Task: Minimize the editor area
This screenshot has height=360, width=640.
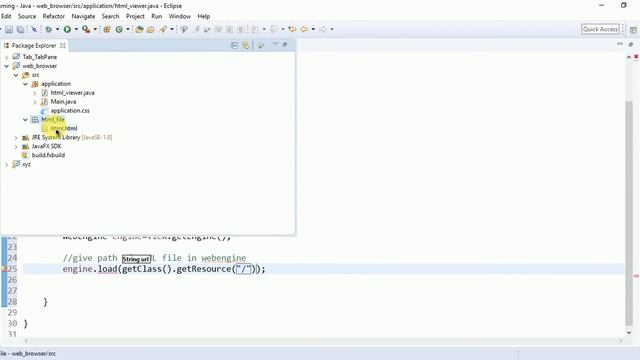Action: 620,44
